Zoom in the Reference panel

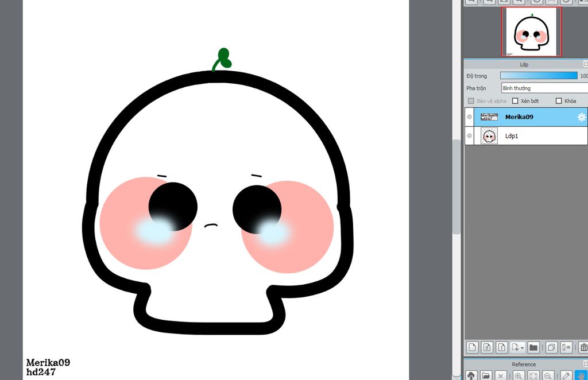[519, 375]
